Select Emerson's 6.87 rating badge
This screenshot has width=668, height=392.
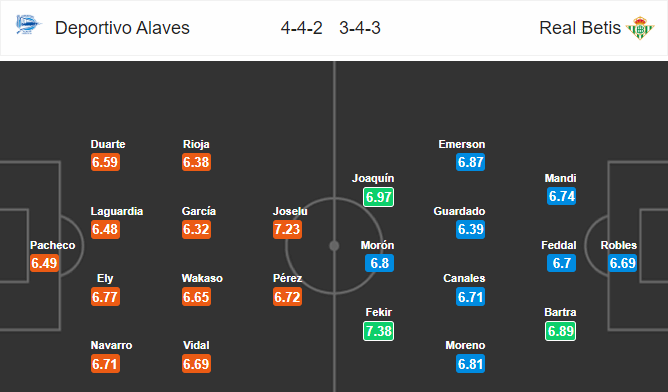(x=470, y=162)
